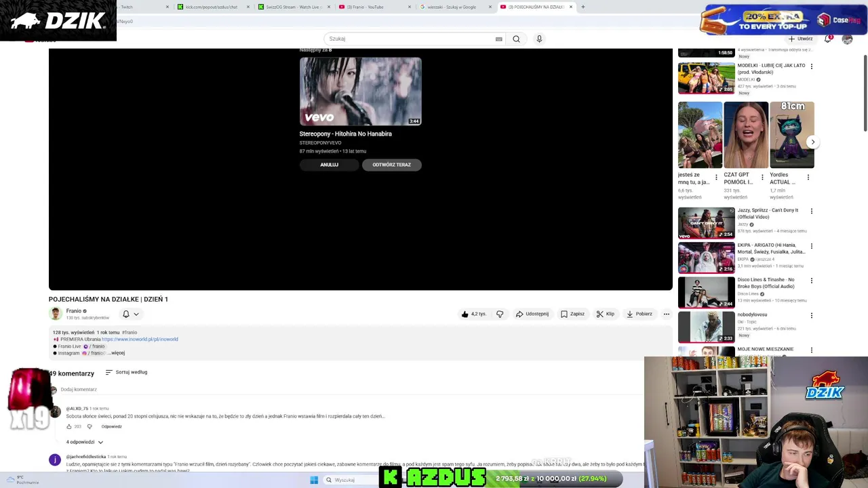
Task: Switch to SwizzOG Stream browser tab
Action: point(294,7)
